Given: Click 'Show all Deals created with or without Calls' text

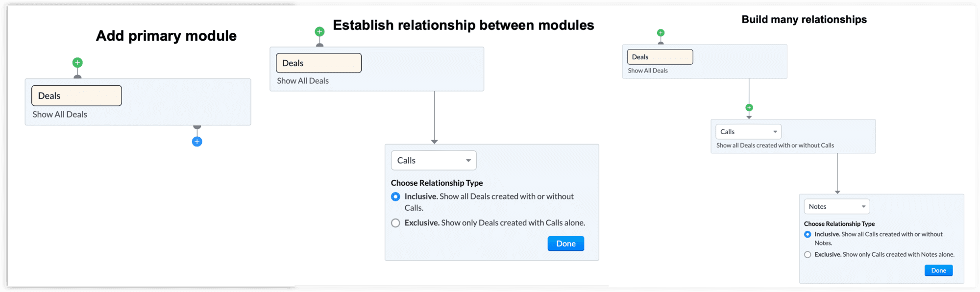Looking at the screenshot, I should [775, 146].
